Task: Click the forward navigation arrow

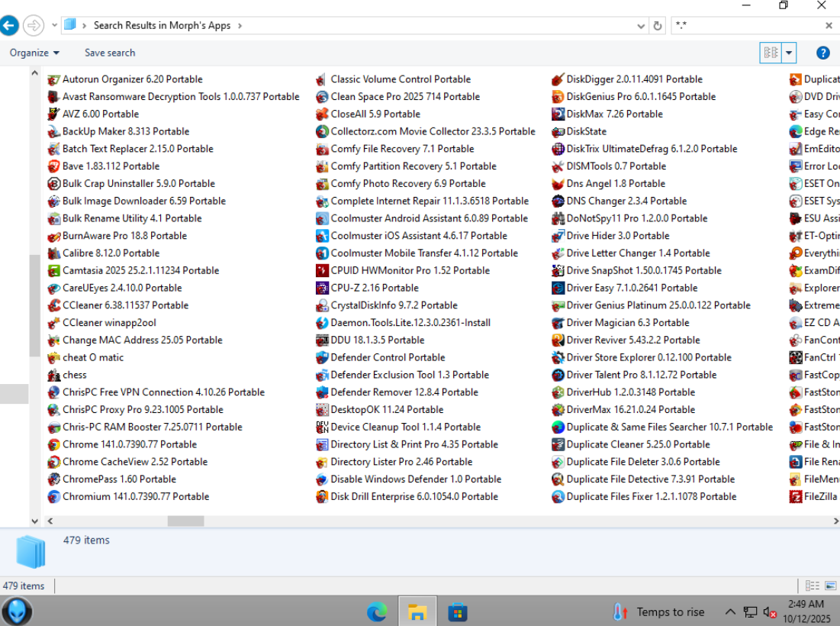Action: 34,25
